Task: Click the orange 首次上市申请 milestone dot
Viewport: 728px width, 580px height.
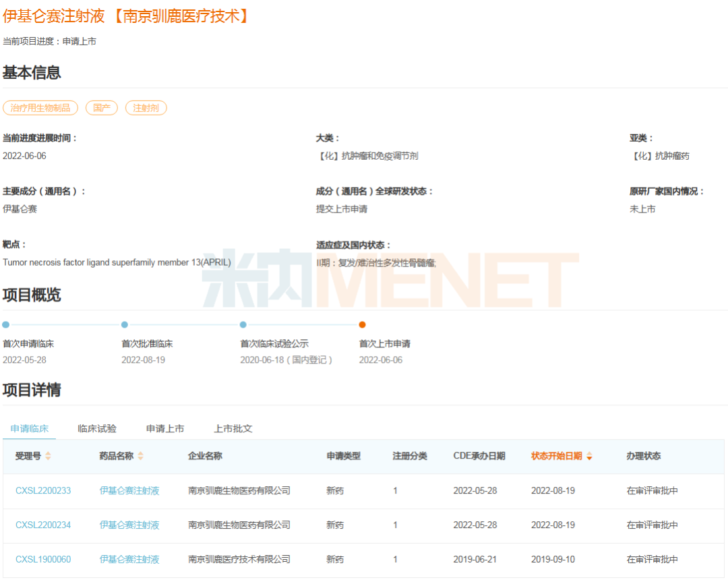Action: 363,324
